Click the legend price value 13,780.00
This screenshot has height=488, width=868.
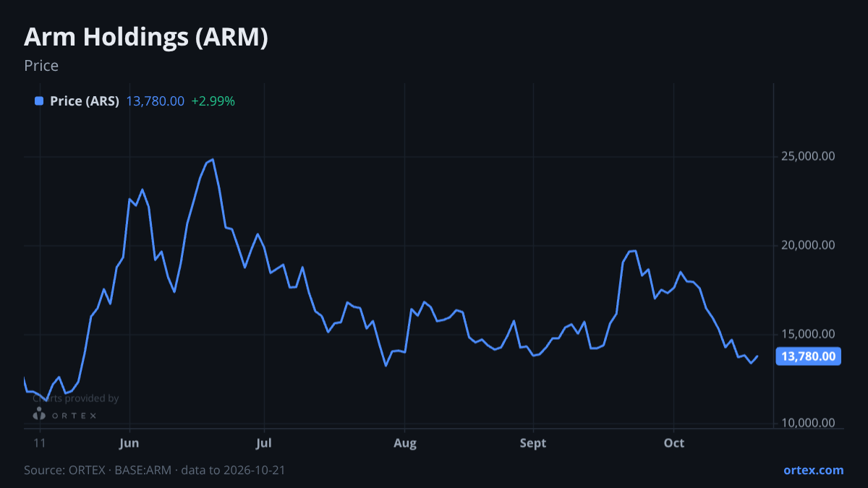(156, 101)
